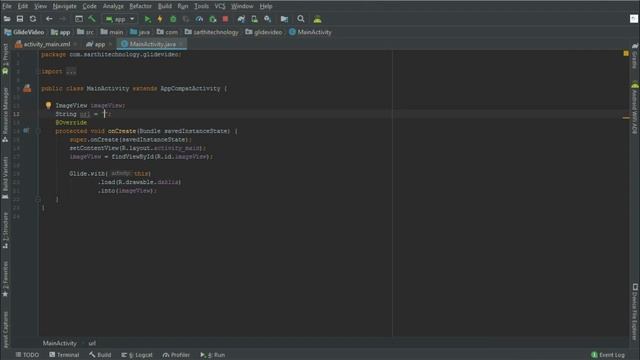Click the Save All icon

20,19
